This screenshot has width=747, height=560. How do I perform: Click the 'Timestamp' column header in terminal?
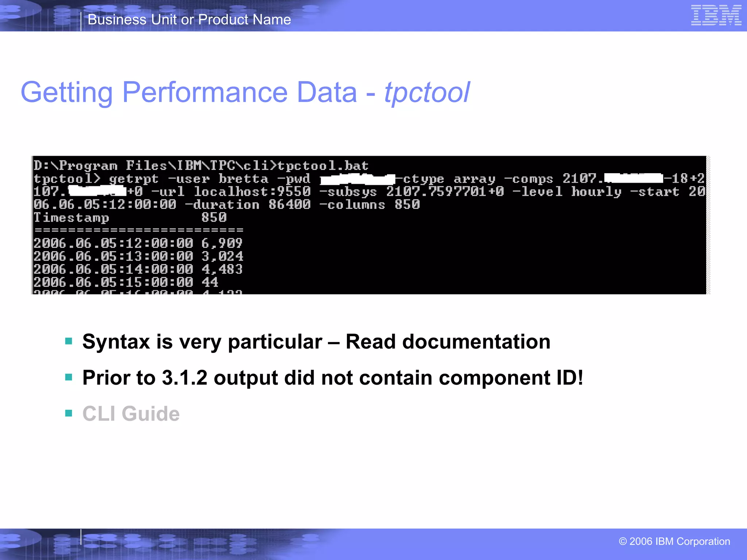(x=71, y=218)
